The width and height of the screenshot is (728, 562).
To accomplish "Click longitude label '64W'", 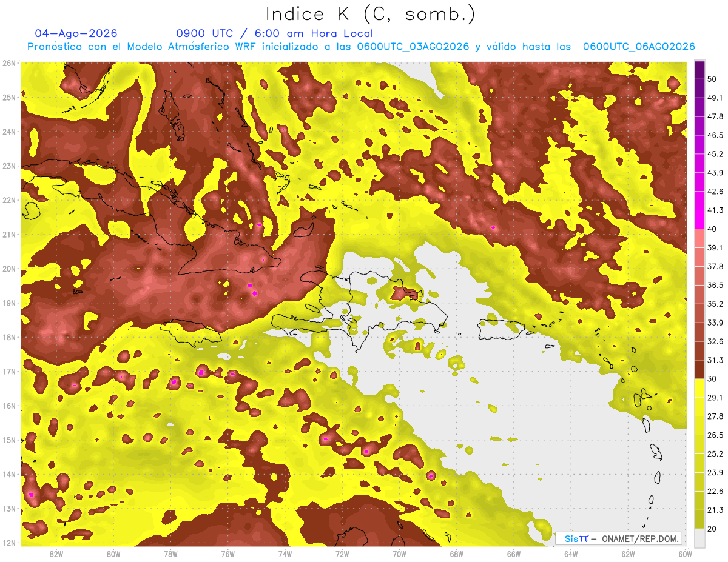I will coord(571,554).
